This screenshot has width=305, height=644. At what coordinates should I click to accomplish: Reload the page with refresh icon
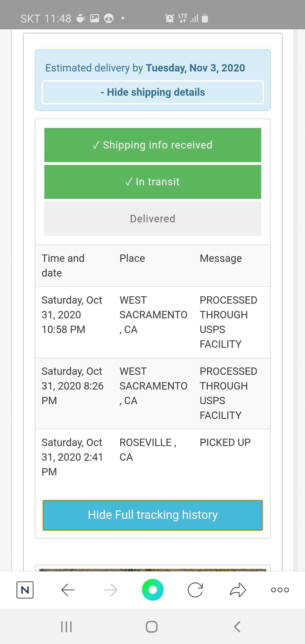(195, 590)
